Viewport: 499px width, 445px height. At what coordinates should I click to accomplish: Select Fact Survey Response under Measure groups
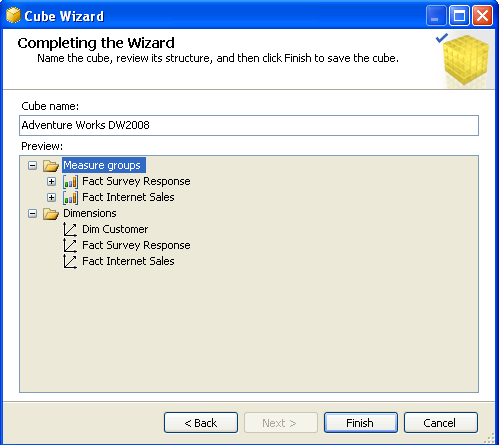136,181
